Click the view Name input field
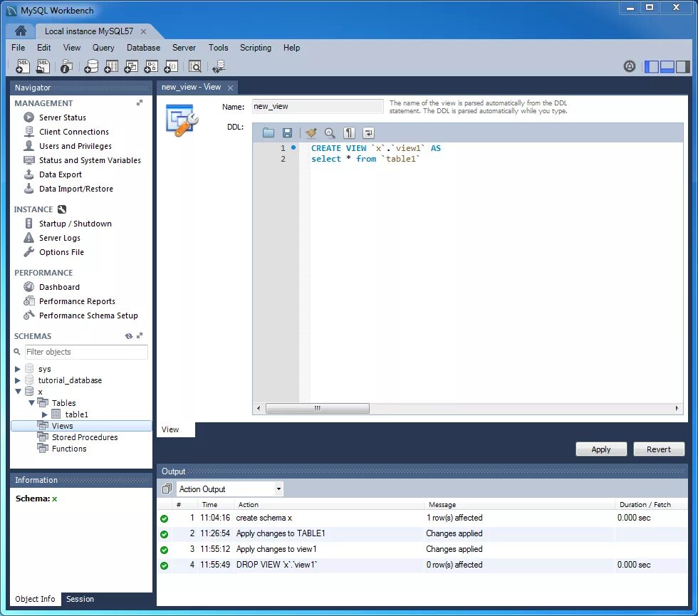Screen dimensions: 698x616 coord(318,106)
